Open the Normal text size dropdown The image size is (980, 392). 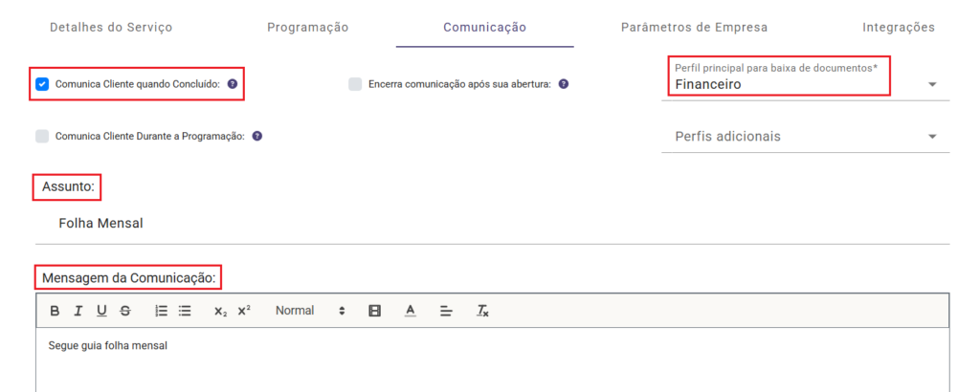click(x=309, y=311)
